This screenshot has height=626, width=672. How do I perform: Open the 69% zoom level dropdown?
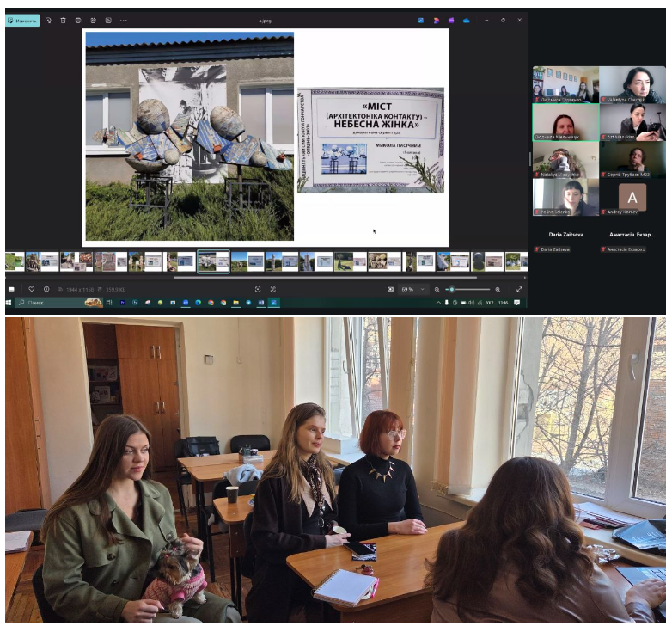point(412,289)
